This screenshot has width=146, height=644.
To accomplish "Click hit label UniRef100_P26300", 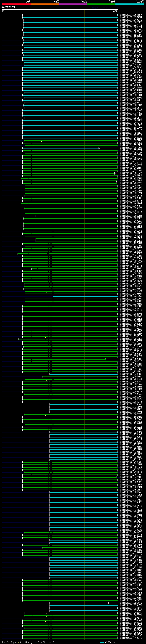I will 131,53.
